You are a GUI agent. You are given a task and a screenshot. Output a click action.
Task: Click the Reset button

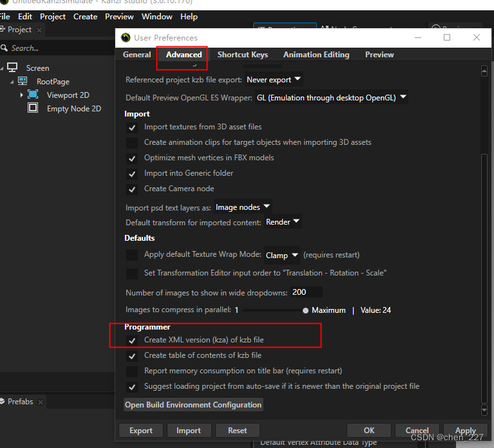[x=237, y=431]
